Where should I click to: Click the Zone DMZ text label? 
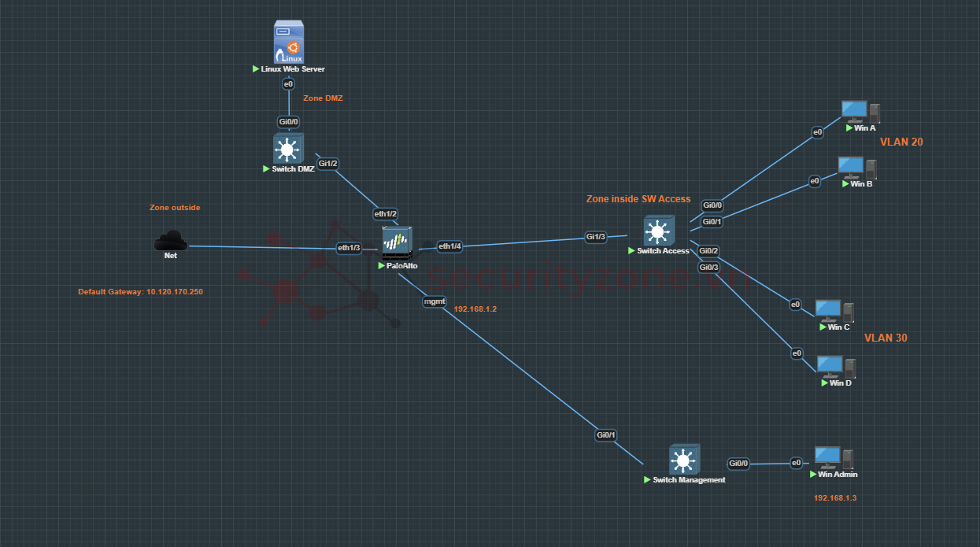(323, 98)
